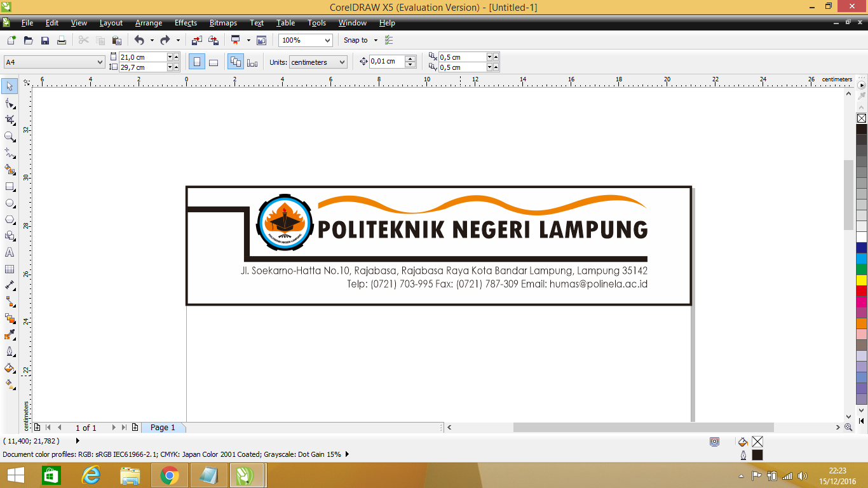Select the Interactive Fill tool
This screenshot has width=868, height=488.
(10, 384)
